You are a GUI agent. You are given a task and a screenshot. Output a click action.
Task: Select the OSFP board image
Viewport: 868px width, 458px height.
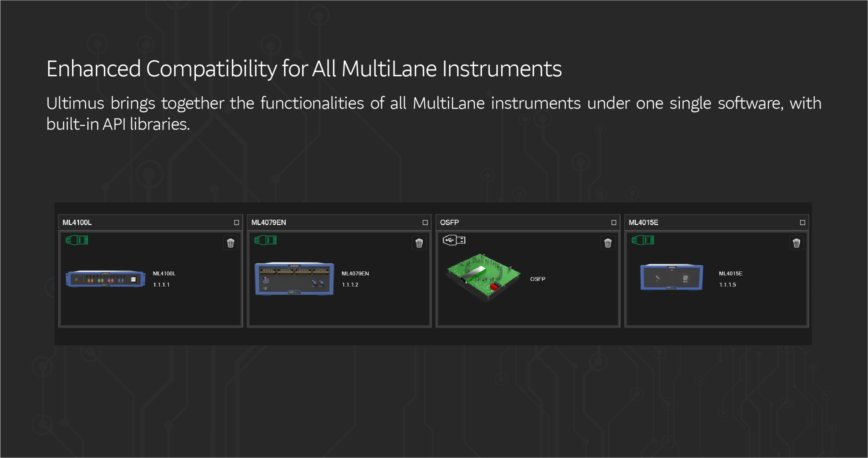483,278
